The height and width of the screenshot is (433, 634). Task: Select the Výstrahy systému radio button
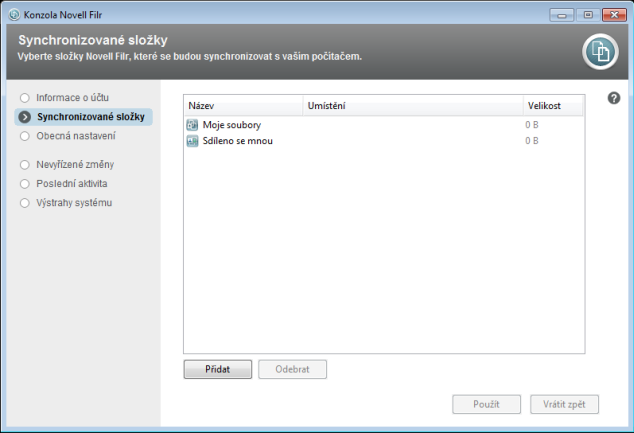[x=25, y=203]
